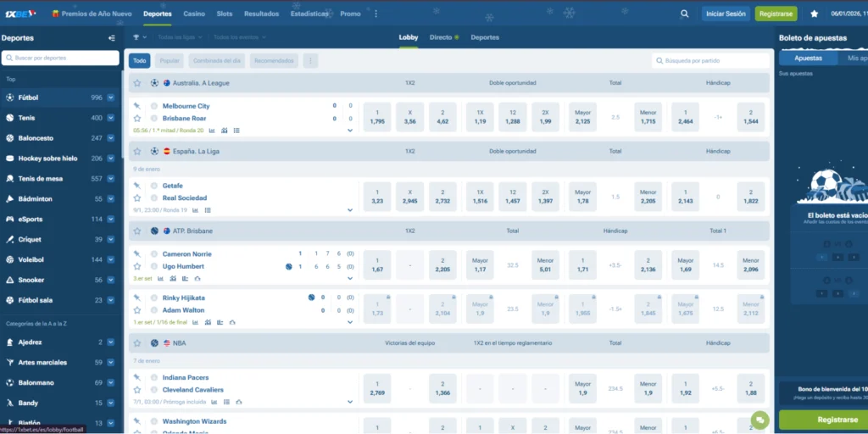Image resolution: width=868 pixels, height=434 pixels.
Task: Pin the Indiana Pacers match
Action: pyautogui.click(x=137, y=377)
